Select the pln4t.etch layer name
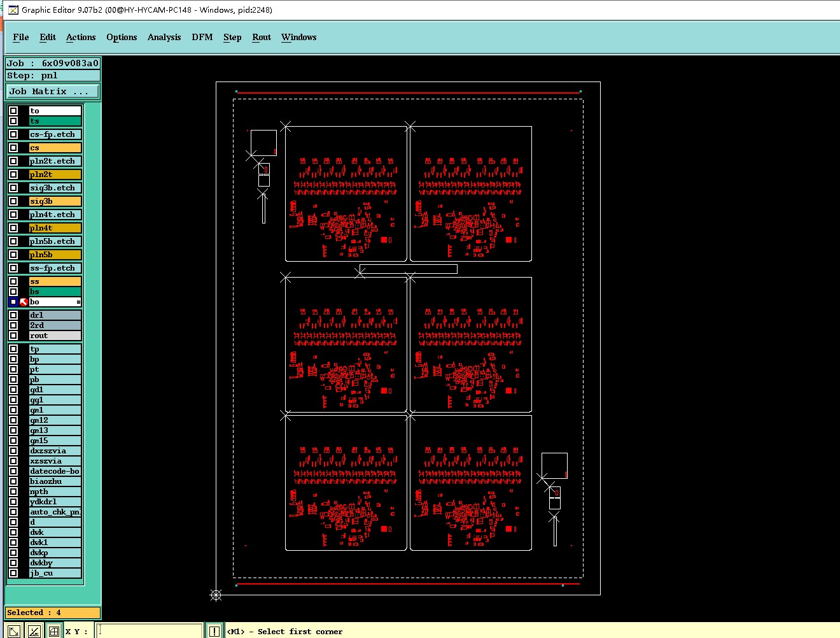 (x=55, y=215)
